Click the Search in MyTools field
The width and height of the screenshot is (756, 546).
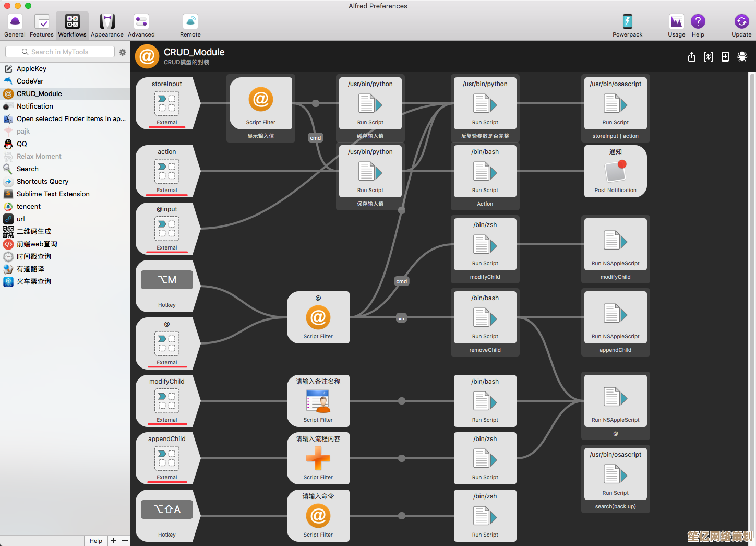click(60, 52)
